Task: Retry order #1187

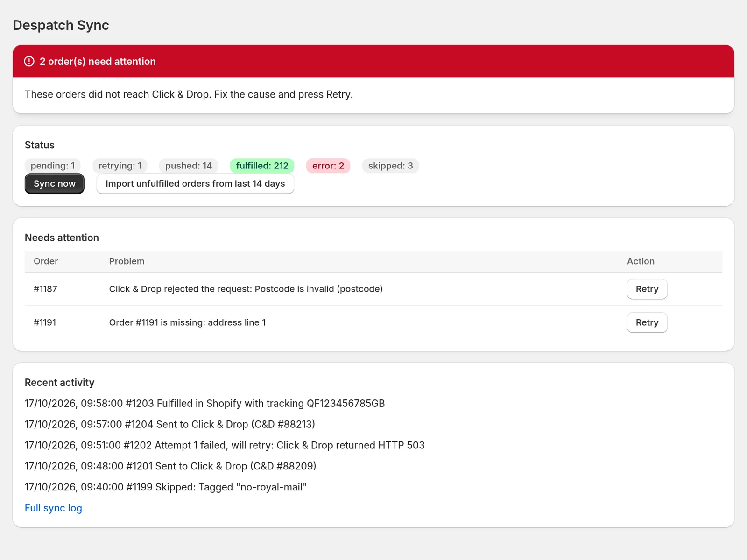Action: (x=647, y=289)
